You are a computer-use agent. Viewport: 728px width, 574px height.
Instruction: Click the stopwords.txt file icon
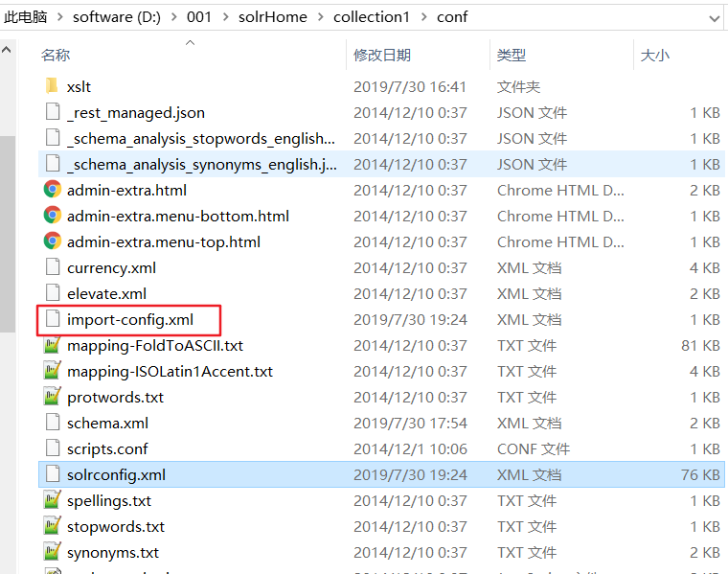(53, 526)
